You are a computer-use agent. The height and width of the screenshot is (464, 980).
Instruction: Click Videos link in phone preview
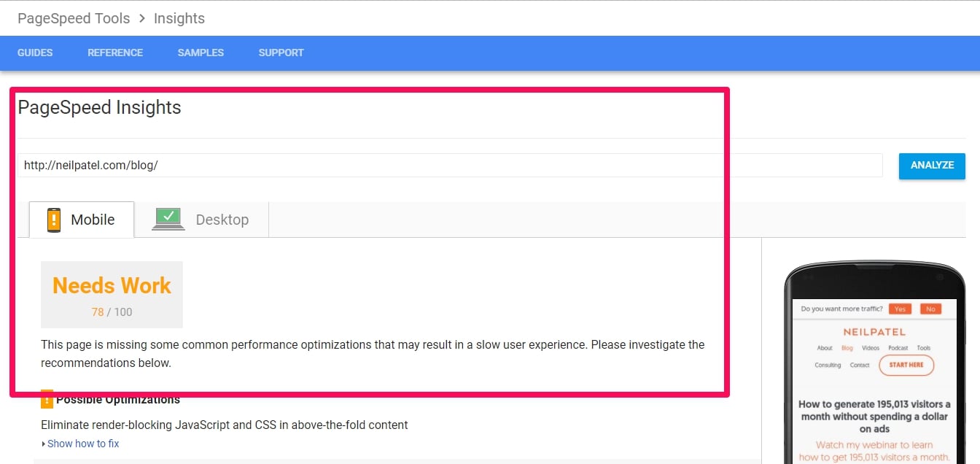[871, 348]
